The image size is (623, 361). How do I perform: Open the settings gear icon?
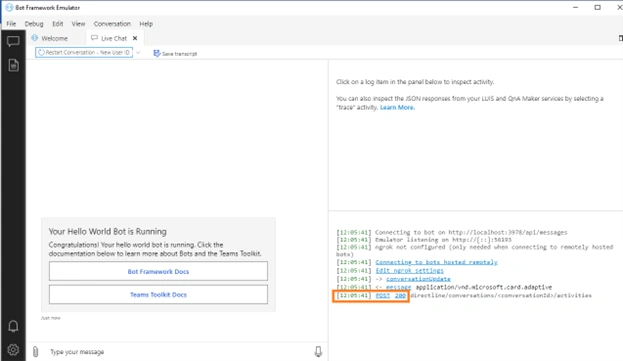13,349
